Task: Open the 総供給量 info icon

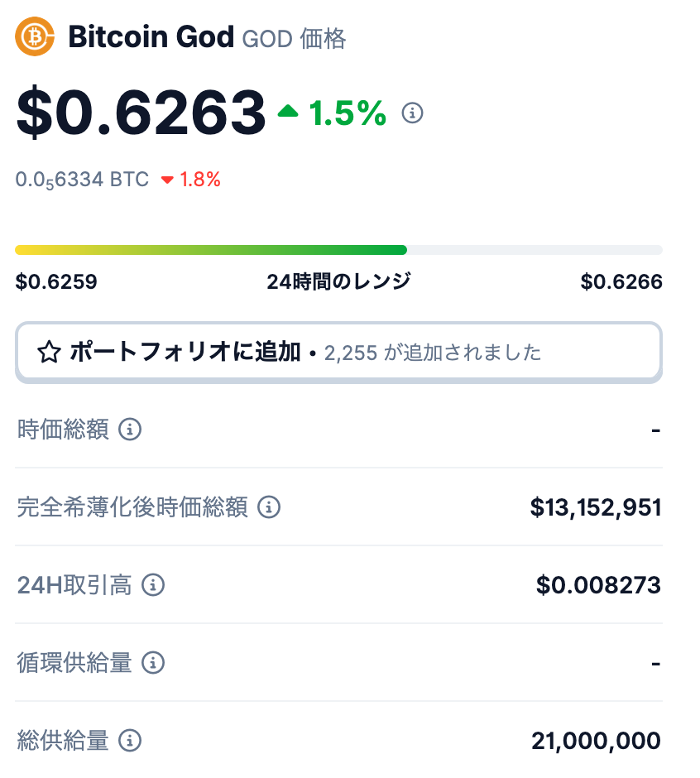Action: point(130,741)
